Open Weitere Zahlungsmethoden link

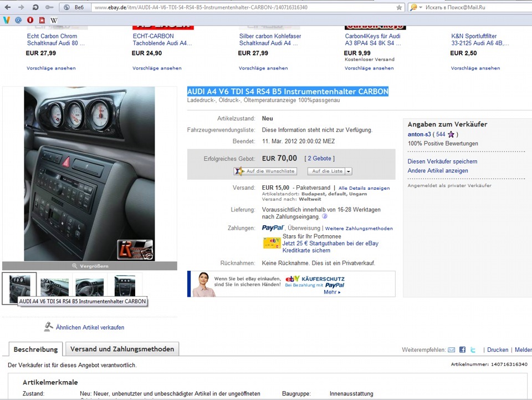click(x=359, y=228)
